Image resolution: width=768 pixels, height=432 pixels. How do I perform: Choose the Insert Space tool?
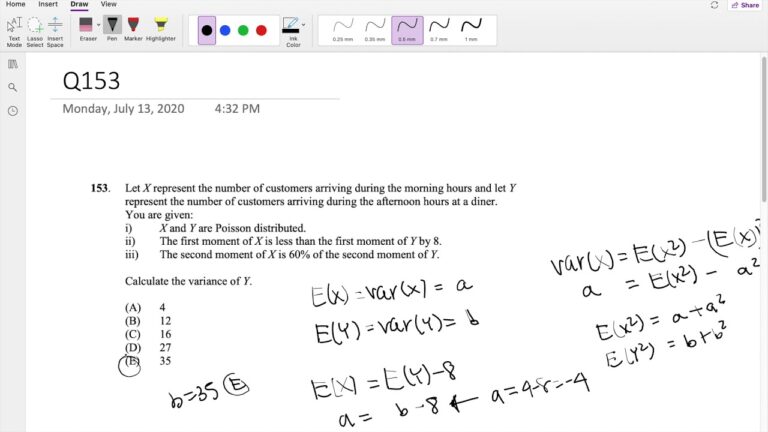click(x=55, y=30)
